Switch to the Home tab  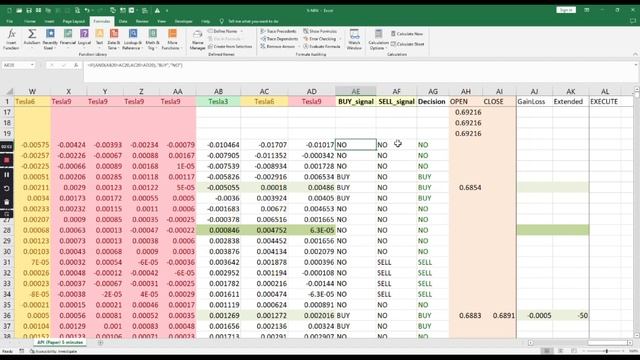(x=30, y=21)
